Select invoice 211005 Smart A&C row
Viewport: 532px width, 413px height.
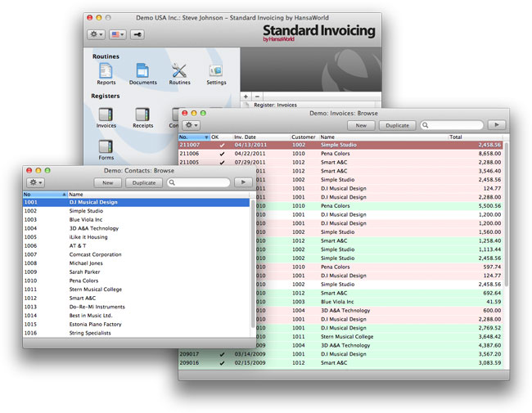click(340, 163)
